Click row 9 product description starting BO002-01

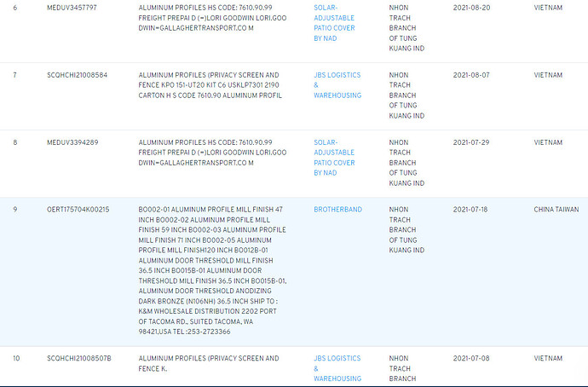click(212, 270)
